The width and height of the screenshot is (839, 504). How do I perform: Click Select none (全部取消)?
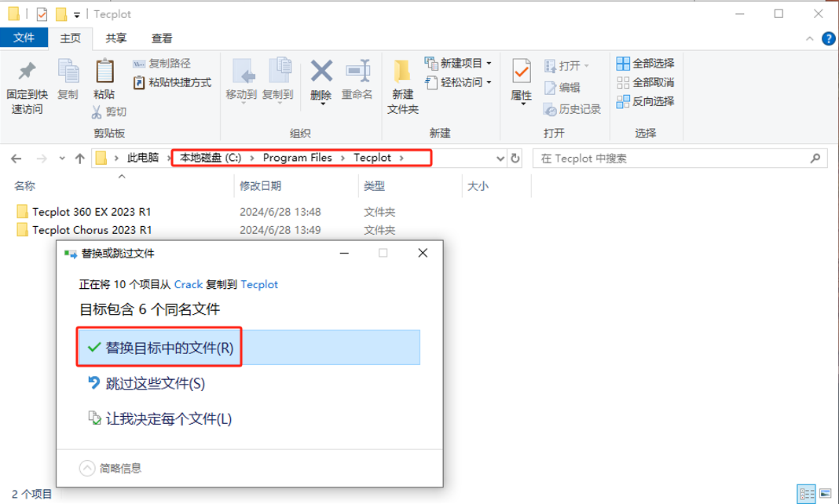(x=645, y=82)
